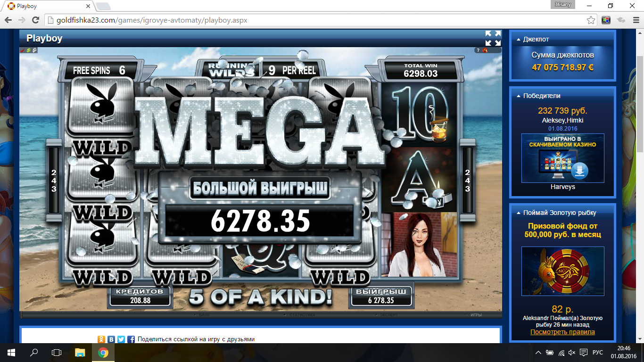Open a new browser tab
Image resolution: width=644 pixels, height=362 pixels.
(x=103, y=7)
